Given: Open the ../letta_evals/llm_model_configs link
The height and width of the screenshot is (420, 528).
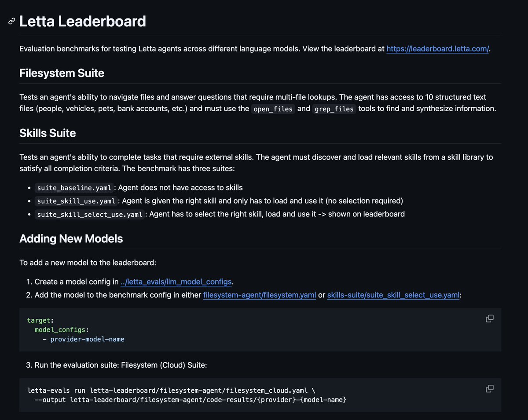Looking at the screenshot, I should tap(176, 281).
